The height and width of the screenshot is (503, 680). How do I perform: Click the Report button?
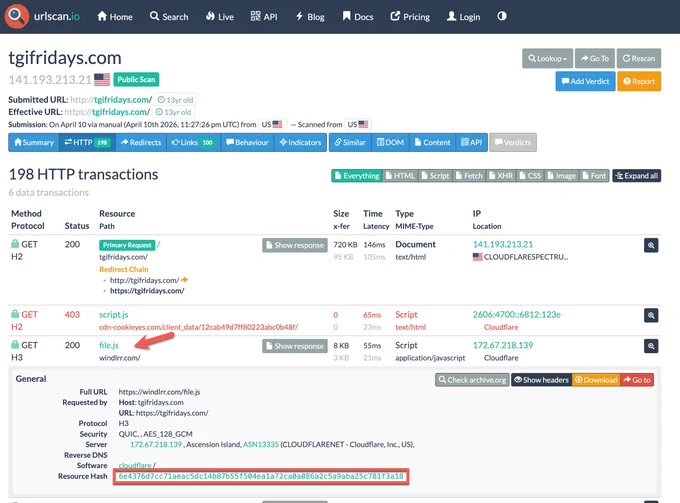point(639,81)
